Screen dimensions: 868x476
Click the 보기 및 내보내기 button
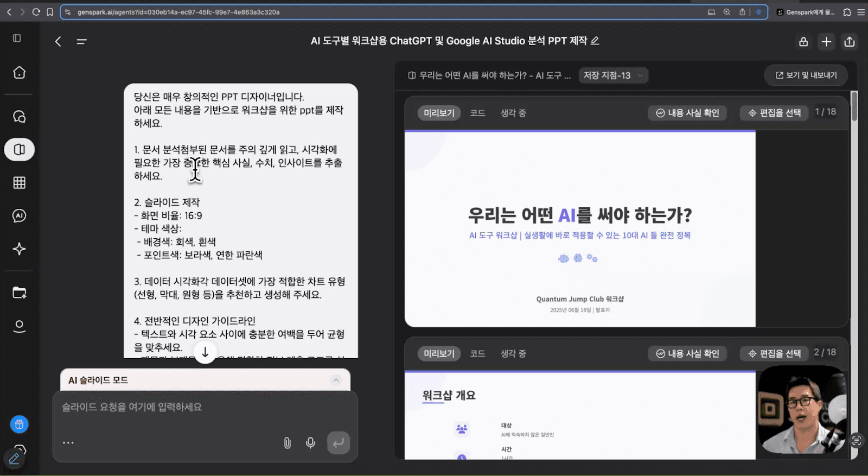point(806,75)
